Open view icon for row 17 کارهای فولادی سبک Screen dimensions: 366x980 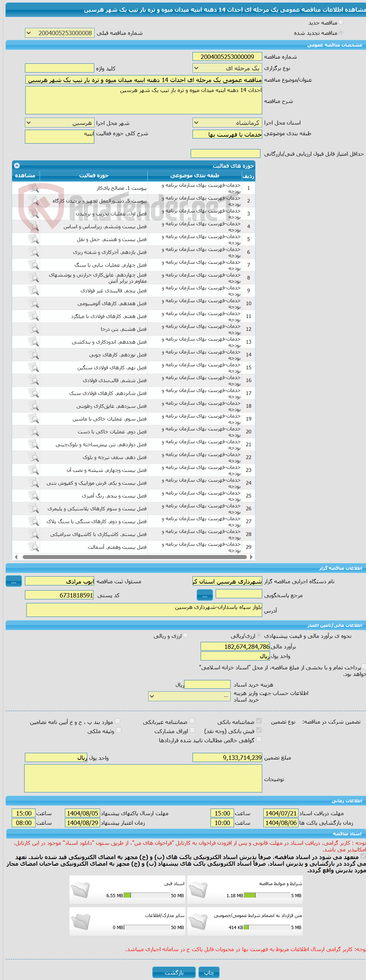pyautogui.click(x=33, y=393)
